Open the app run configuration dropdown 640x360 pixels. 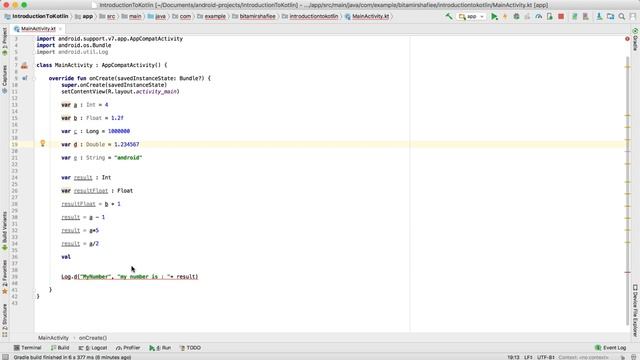[471, 16]
